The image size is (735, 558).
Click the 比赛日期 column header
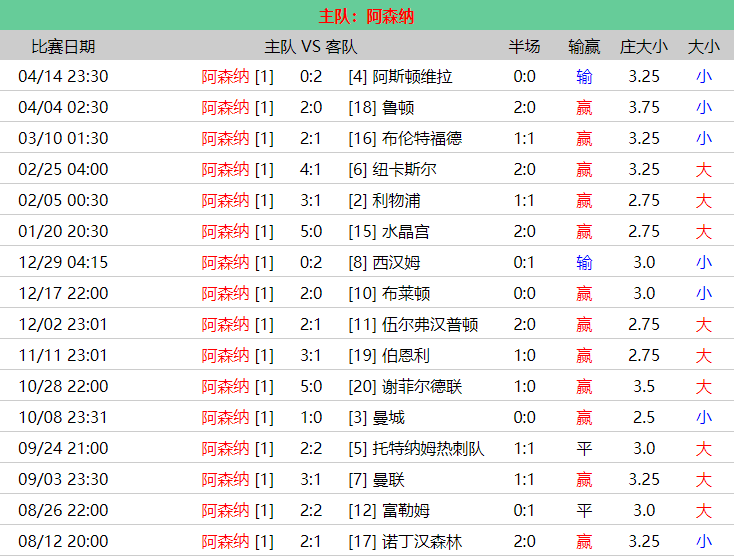pyautogui.click(x=63, y=46)
